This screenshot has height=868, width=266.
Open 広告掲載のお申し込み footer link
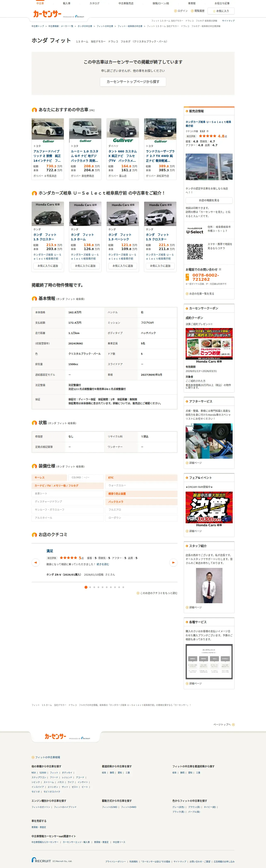click(x=224, y=861)
